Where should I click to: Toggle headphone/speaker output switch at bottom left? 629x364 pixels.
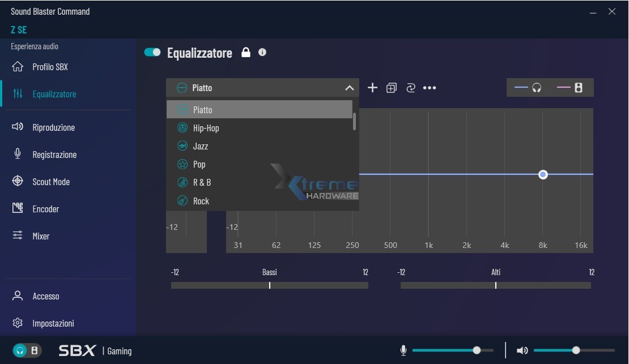(x=27, y=350)
